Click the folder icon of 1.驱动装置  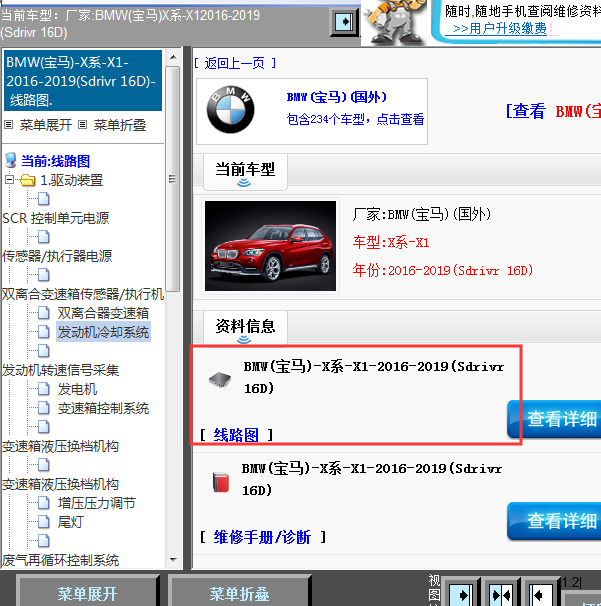27,180
